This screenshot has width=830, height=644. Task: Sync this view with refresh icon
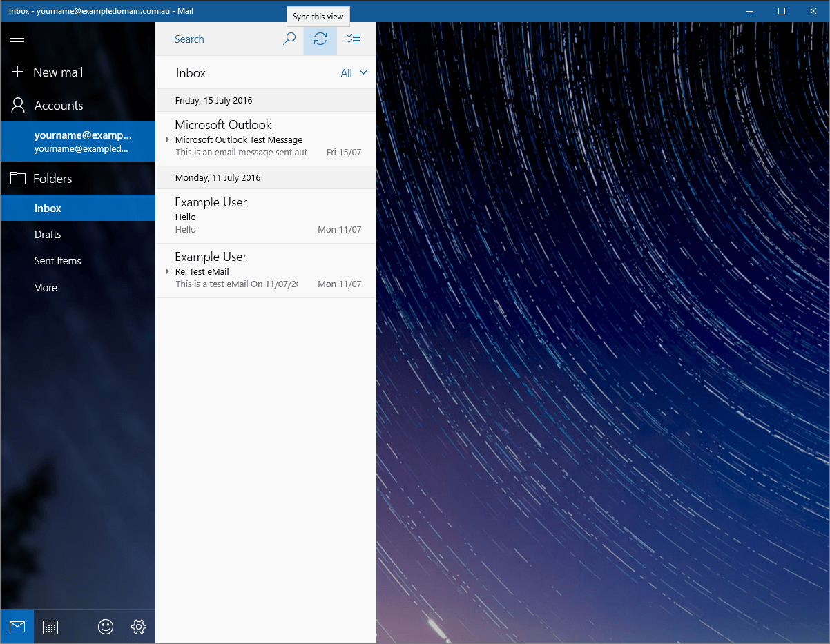click(x=320, y=39)
